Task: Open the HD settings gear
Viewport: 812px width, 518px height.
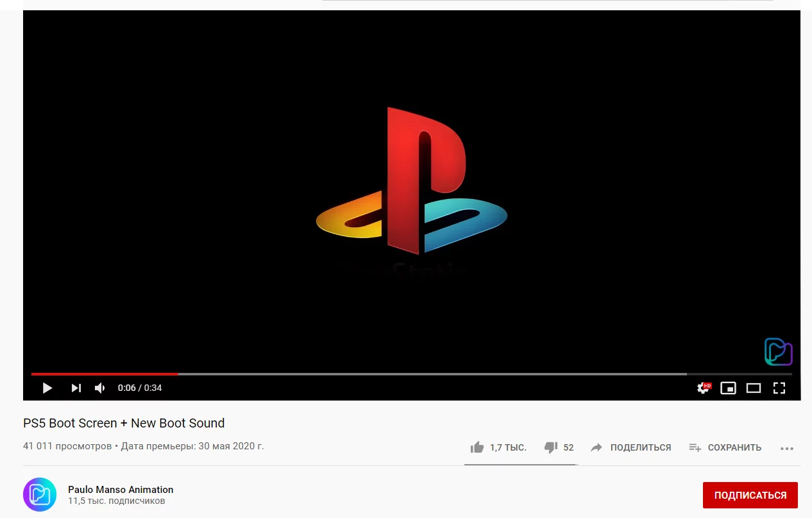Action: pos(704,388)
